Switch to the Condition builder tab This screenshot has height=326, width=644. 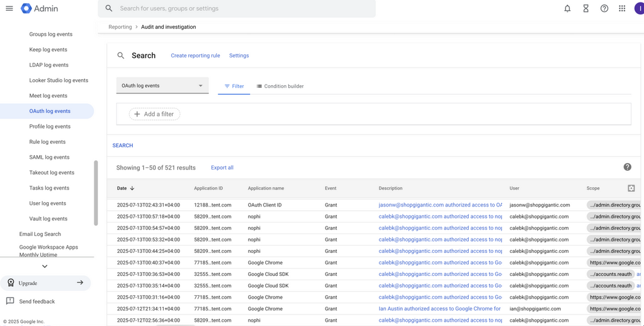pos(280,86)
